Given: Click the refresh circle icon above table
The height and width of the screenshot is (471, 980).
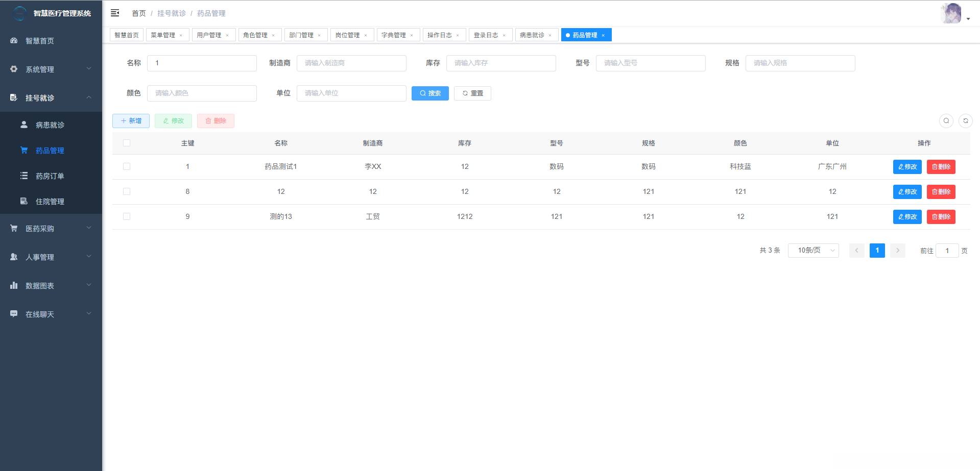Looking at the screenshot, I should [966, 121].
